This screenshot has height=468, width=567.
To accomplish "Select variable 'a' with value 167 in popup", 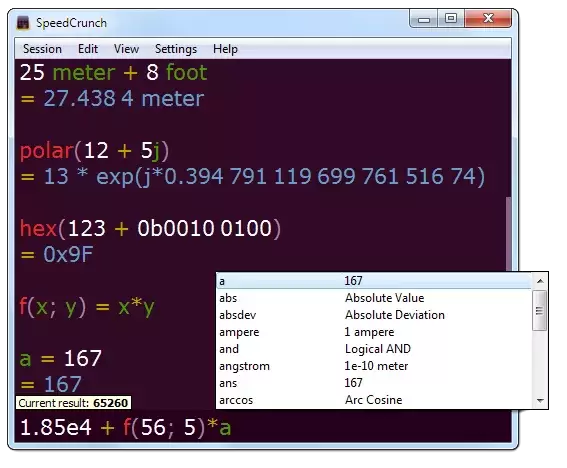I will coord(374,281).
